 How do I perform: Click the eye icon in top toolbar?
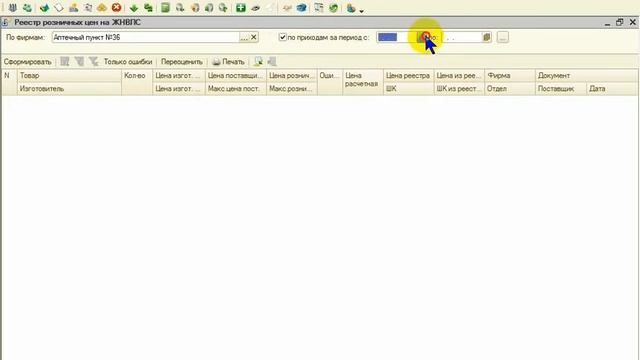pyautogui.click(x=256, y=8)
